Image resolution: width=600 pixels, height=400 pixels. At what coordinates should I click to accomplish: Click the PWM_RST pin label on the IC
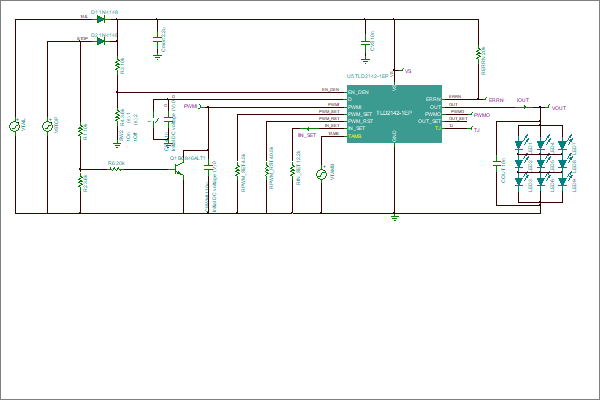(360, 121)
